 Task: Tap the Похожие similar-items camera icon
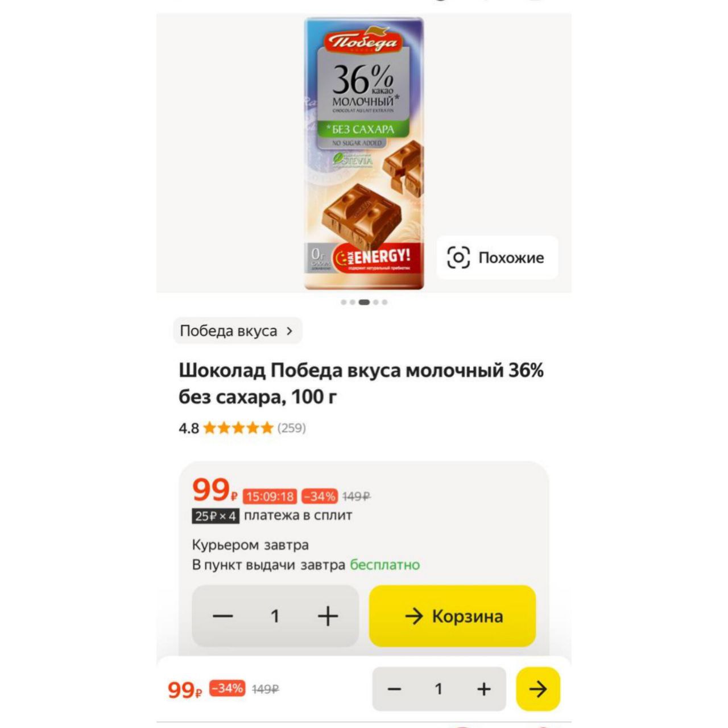(x=458, y=258)
